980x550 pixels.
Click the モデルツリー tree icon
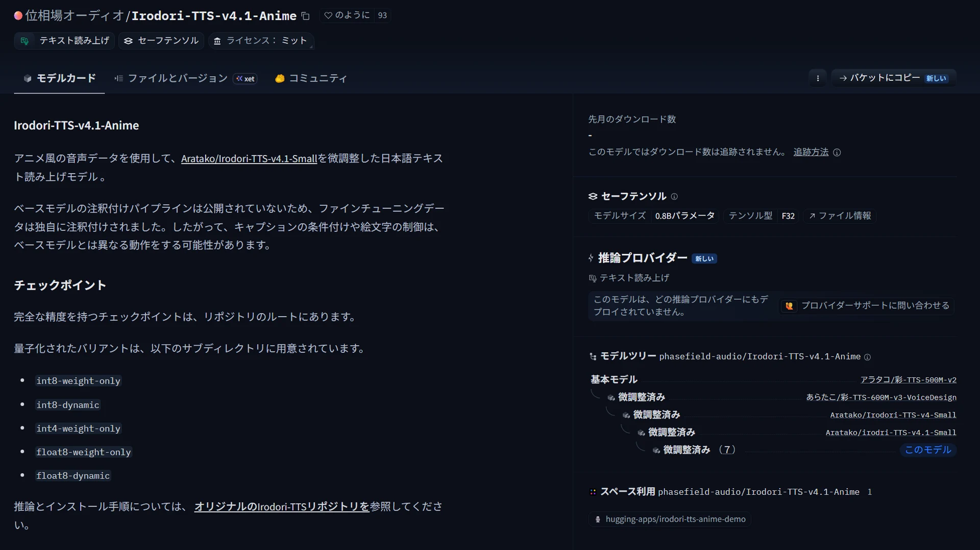coord(593,356)
